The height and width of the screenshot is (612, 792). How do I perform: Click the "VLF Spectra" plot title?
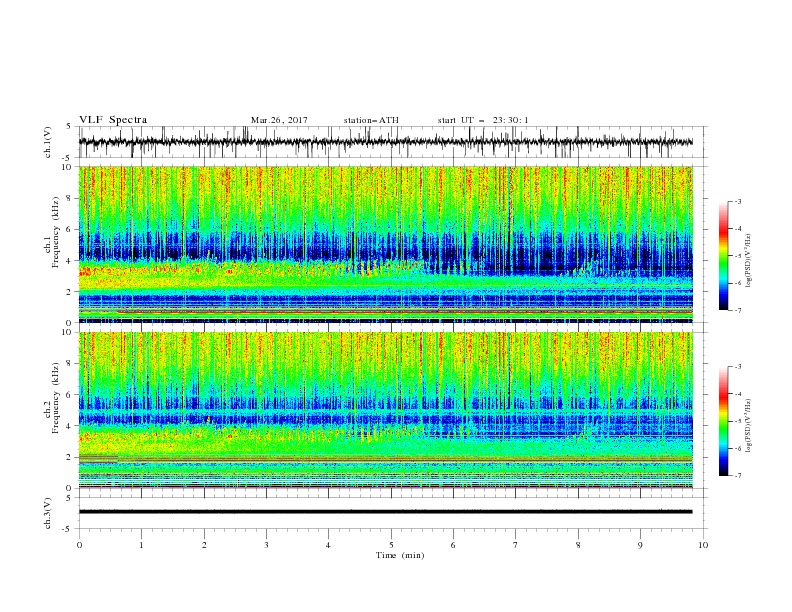pos(113,120)
